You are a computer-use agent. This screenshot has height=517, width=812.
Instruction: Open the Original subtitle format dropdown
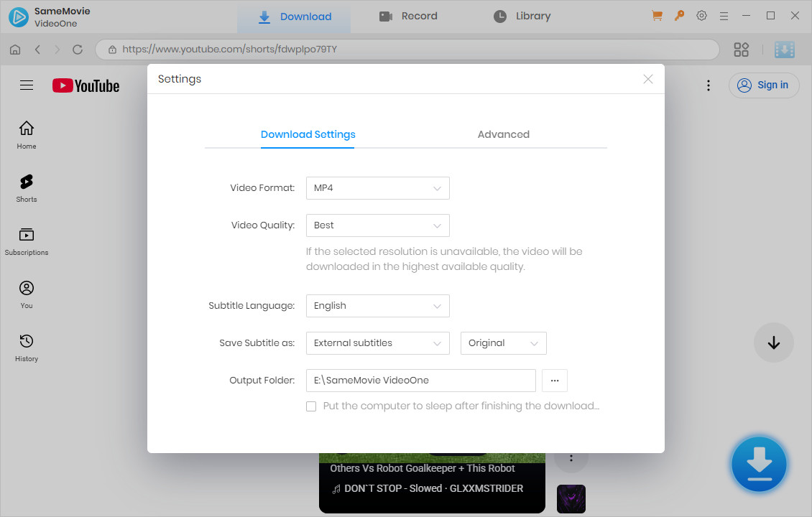click(x=503, y=343)
